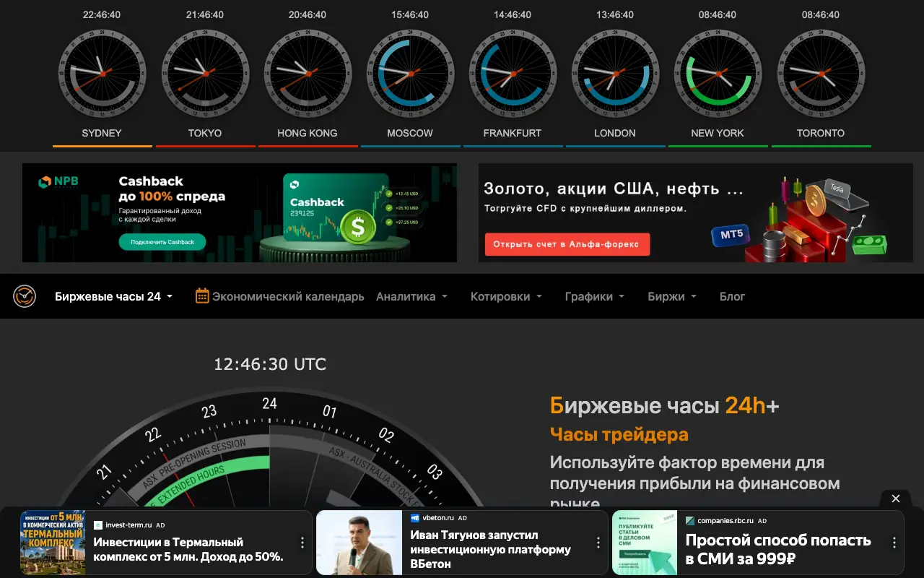Select the MOSCOW city label
Viewport: 924px width, 578px height.
click(x=410, y=133)
